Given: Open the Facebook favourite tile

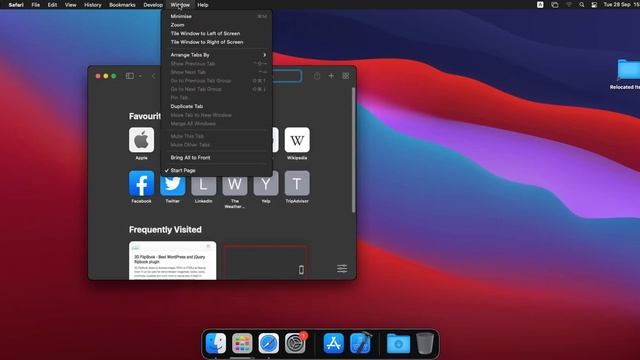Looking at the screenshot, I should tap(141, 183).
